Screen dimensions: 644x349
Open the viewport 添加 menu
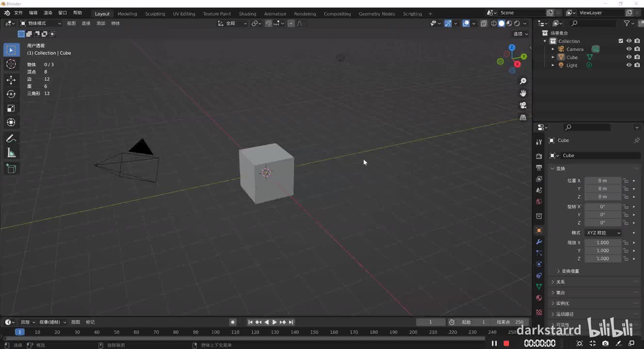pyautogui.click(x=101, y=23)
